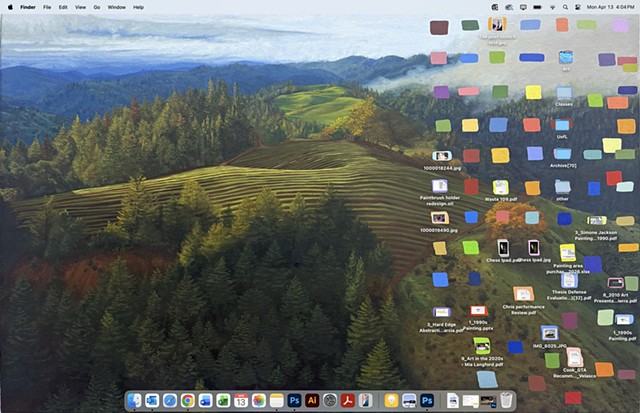
Task: Open the Window menu
Action: (x=117, y=7)
